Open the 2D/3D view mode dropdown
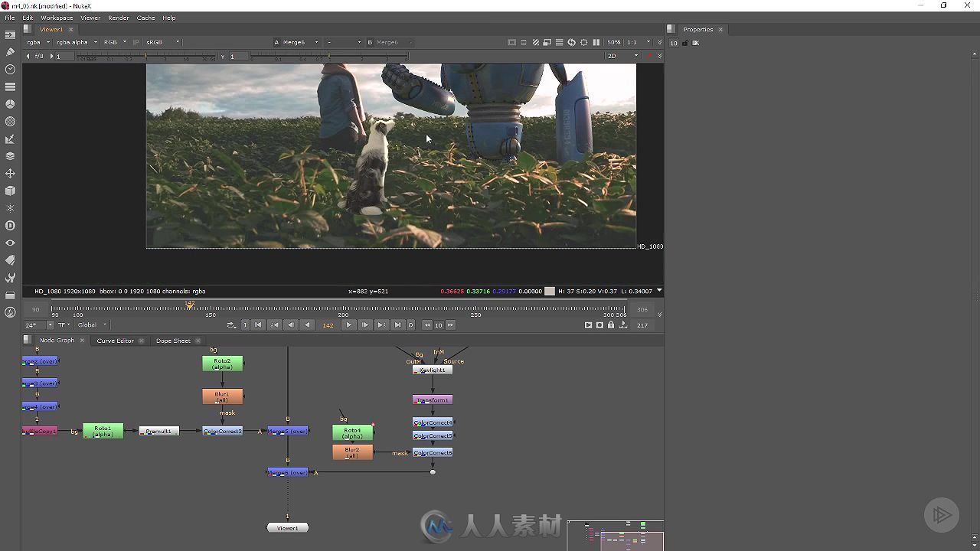 click(622, 56)
